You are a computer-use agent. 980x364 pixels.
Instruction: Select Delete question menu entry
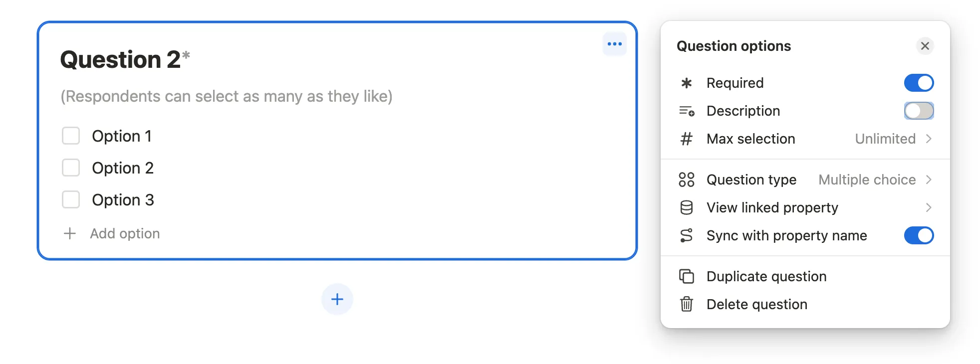[756, 304]
